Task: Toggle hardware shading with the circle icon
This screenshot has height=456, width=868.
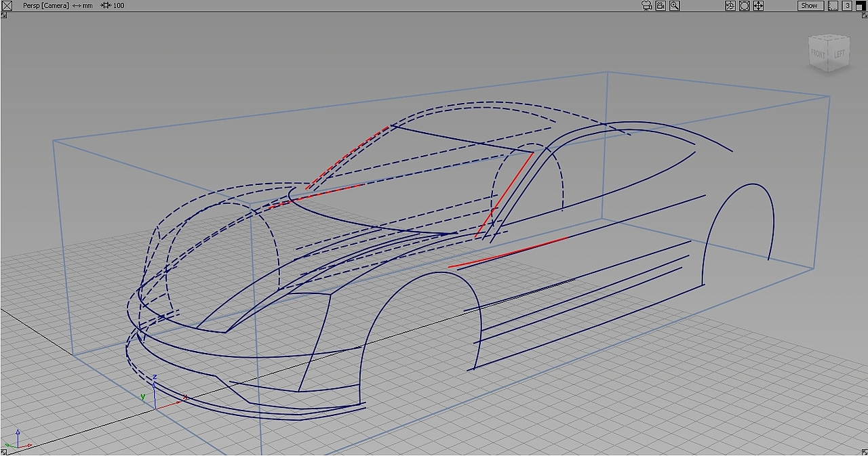Action: click(x=744, y=5)
